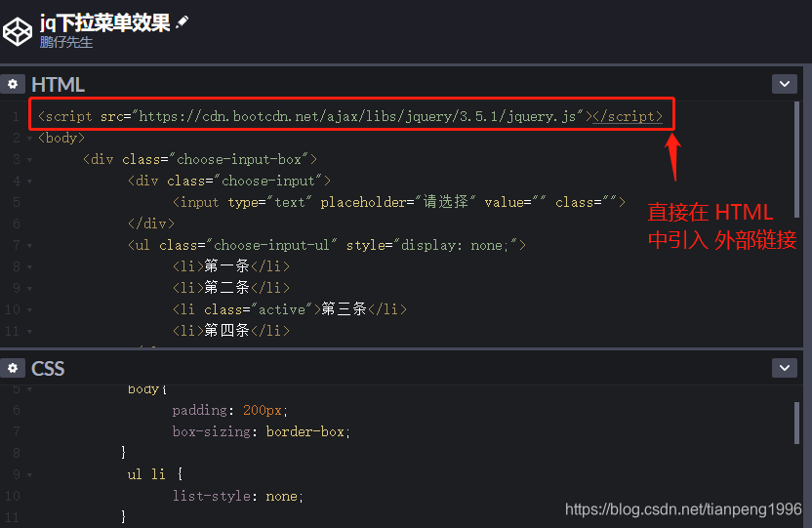Expand HTML panel dropdown chevron
The height and width of the screenshot is (528, 812).
click(x=784, y=84)
